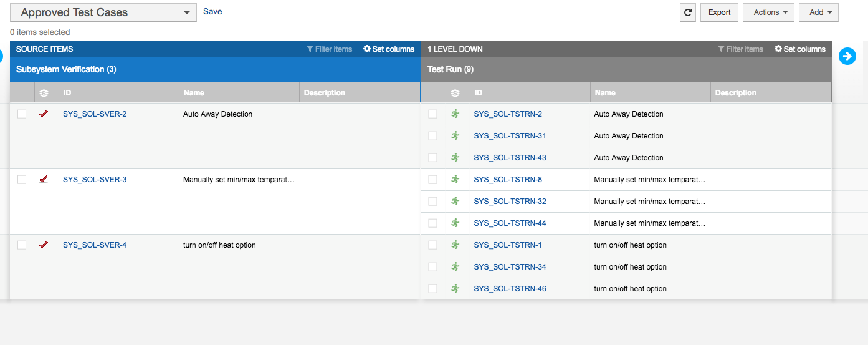The width and height of the screenshot is (868, 345).
Task: Tick checkbox for SYS_SOL-TSTRN-1
Action: (433, 245)
